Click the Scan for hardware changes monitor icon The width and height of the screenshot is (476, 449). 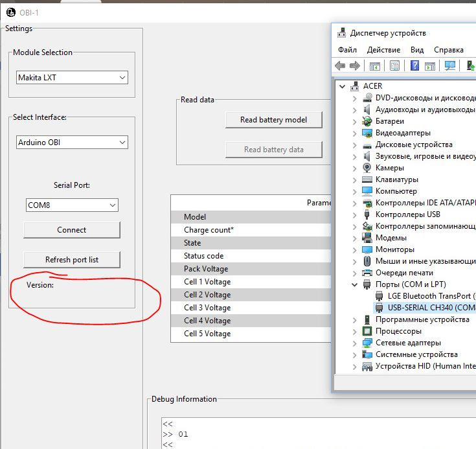(x=450, y=66)
